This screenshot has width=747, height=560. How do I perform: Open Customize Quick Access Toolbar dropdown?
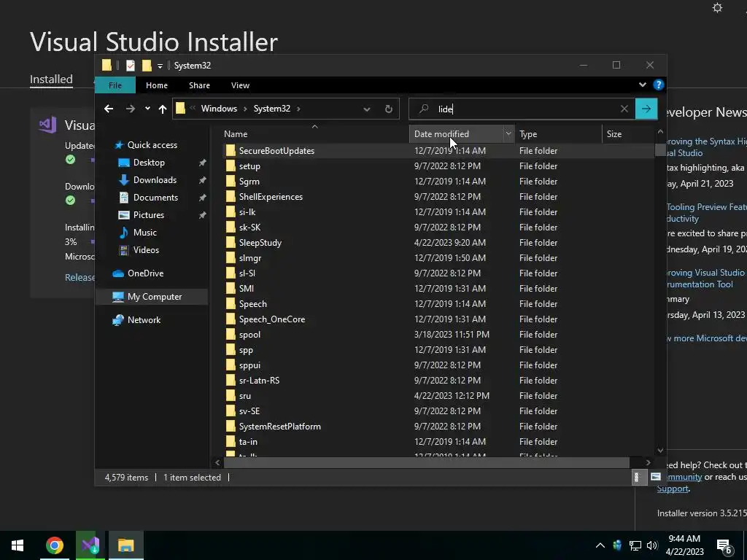160,66
